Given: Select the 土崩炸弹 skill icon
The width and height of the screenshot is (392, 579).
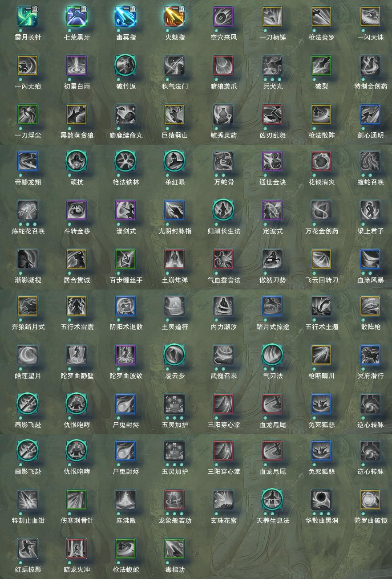Looking at the screenshot, I should click(174, 259).
